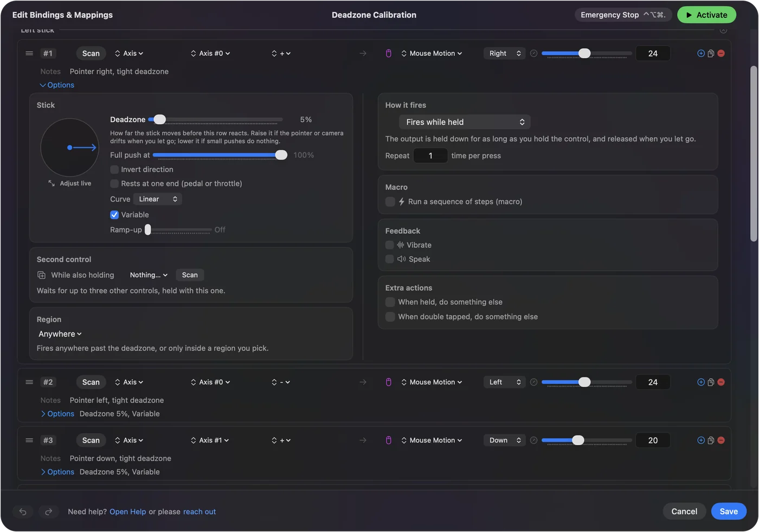
Task: Enable When held, do something else
Action: pyautogui.click(x=390, y=302)
